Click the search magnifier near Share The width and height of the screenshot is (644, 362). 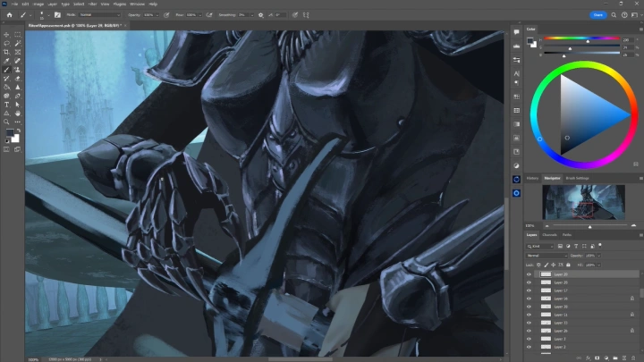(x=614, y=15)
